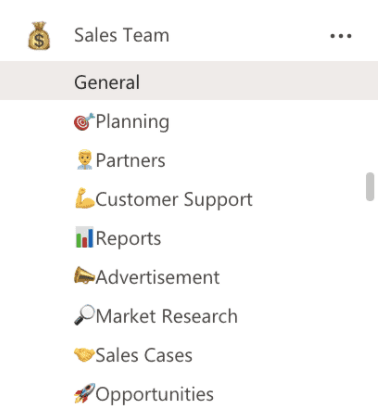Click the rocket emoji beside Opportunities
Screen dimensions: 379x417
pyautogui.click(x=84, y=393)
